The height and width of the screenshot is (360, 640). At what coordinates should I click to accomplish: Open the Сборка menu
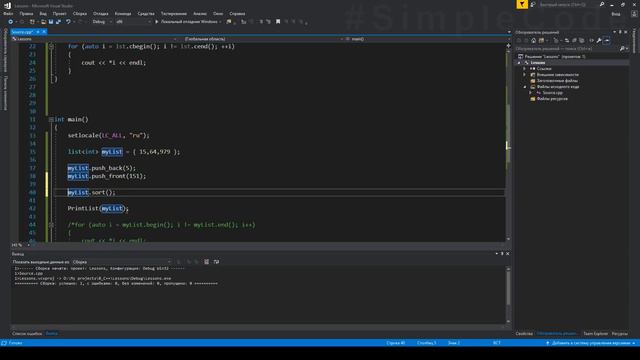pos(80,13)
